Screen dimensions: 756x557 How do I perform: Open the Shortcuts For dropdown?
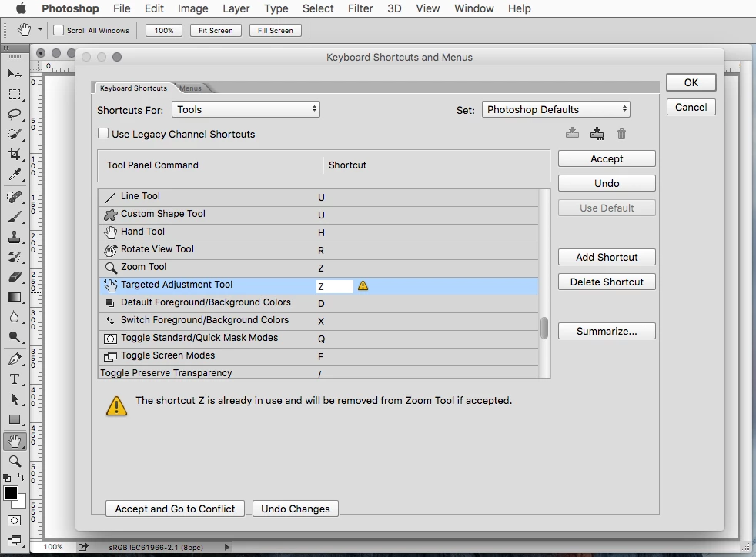tap(246, 109)
